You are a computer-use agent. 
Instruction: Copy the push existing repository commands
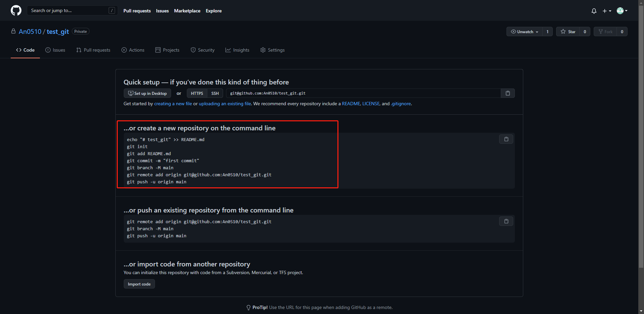(506, 221)
